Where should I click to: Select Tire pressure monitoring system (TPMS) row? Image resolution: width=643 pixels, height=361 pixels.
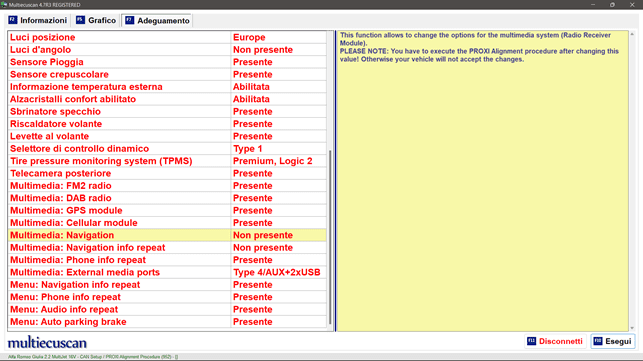coord(167,161)
